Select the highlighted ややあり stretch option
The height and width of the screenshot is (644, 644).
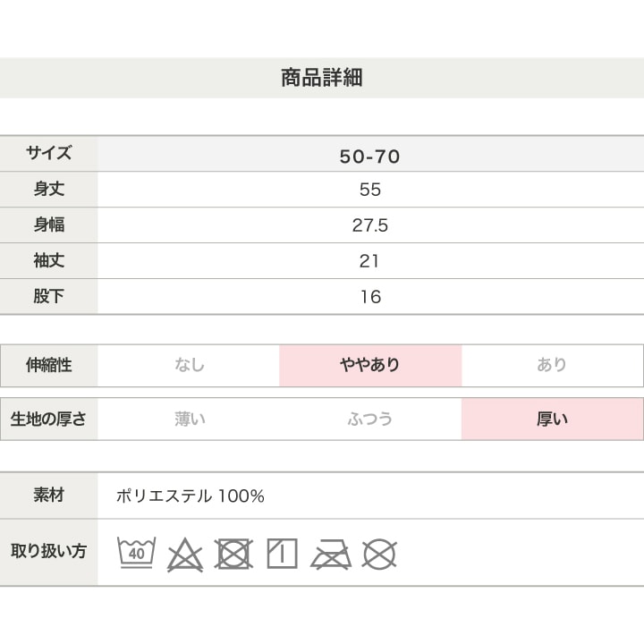(370, 365)
